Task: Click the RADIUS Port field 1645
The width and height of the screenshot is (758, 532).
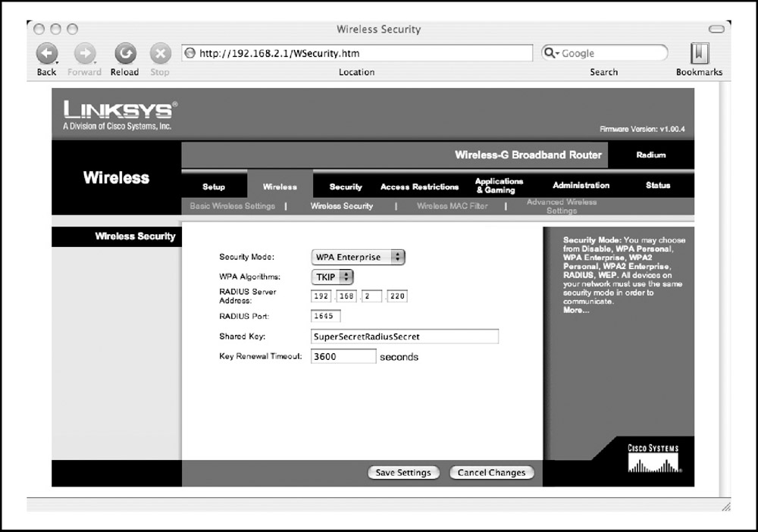Action: click(x=326, y=316)
